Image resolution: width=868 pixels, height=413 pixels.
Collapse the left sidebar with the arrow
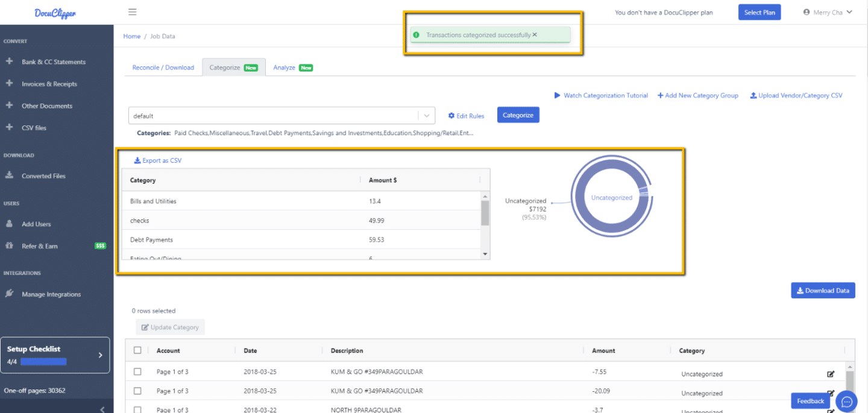click(101, 408)
